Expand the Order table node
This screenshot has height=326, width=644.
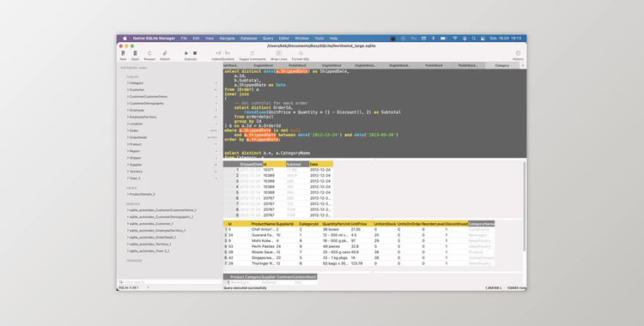128,130
